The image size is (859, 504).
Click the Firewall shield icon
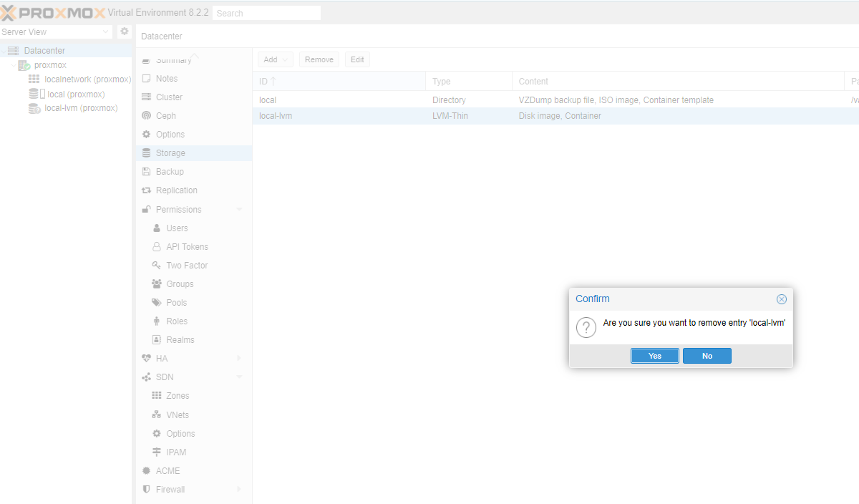tap(147, 490)
